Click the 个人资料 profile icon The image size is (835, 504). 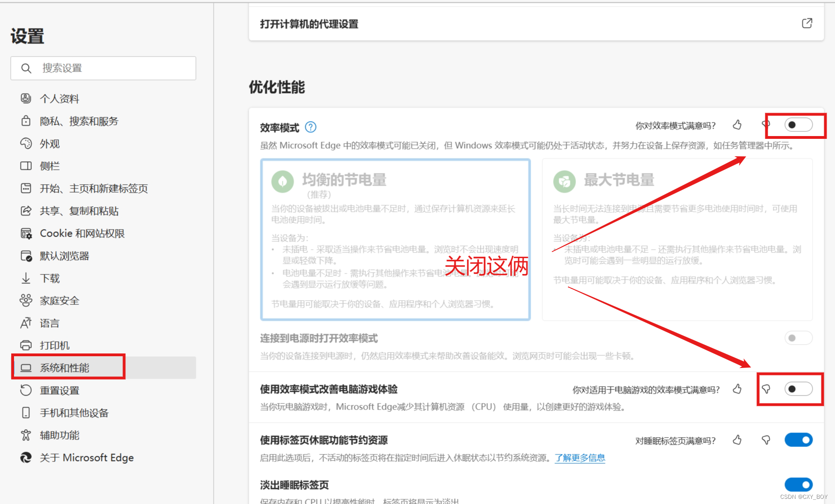[x=26, y=98]
